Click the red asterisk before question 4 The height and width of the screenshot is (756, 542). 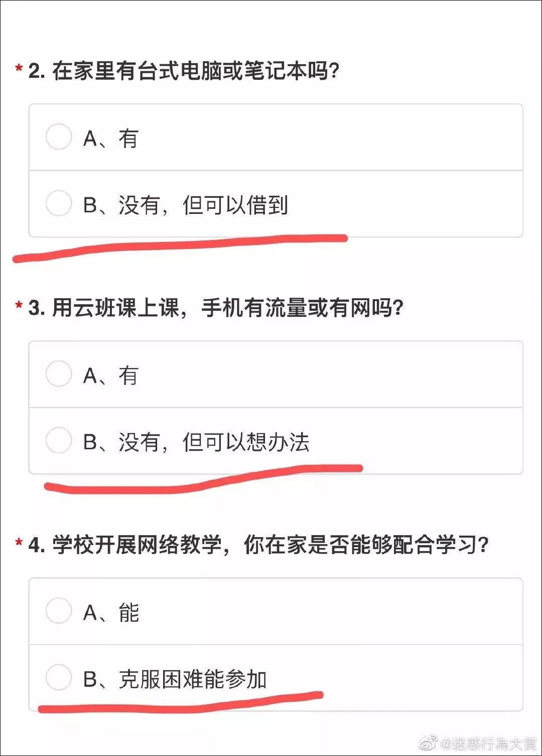click(19, 542)
